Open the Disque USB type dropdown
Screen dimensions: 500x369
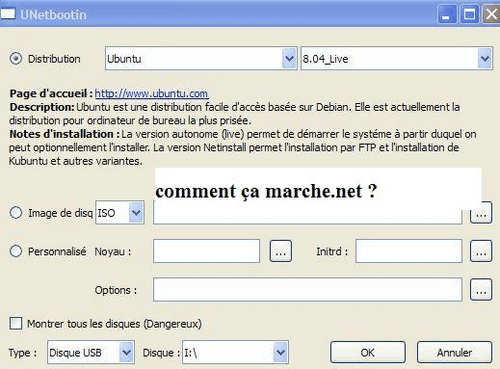pos(91,352)
